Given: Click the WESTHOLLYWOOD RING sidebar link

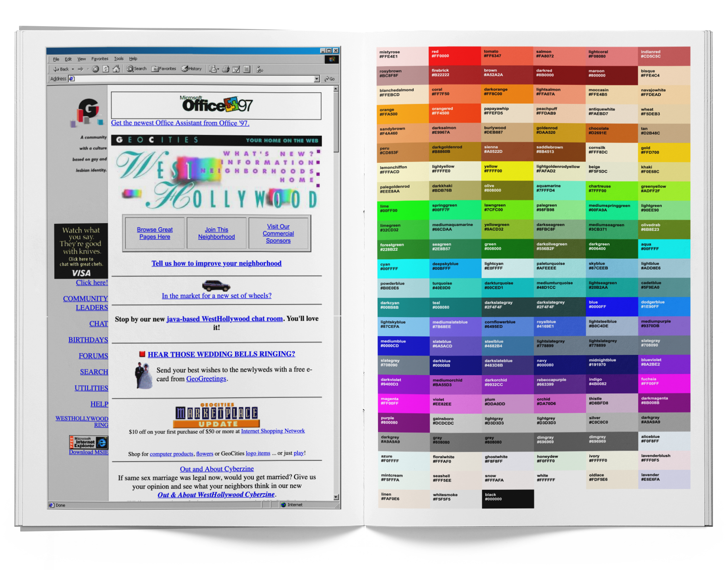Looking at the screenshot, I should pos(82,422).
